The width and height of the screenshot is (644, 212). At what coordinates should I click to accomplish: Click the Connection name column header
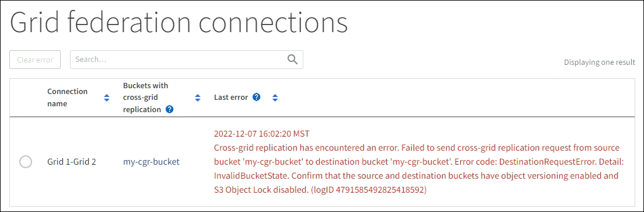[67, 98]
